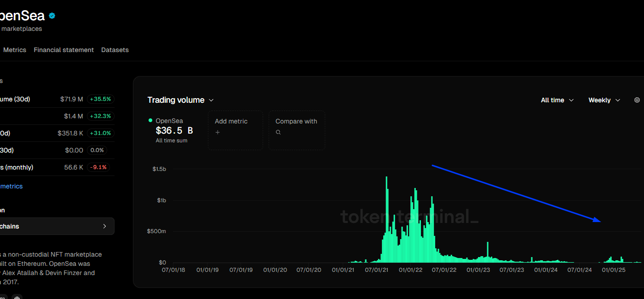Click the 07/01/18 x-axis date

point(173,270)
